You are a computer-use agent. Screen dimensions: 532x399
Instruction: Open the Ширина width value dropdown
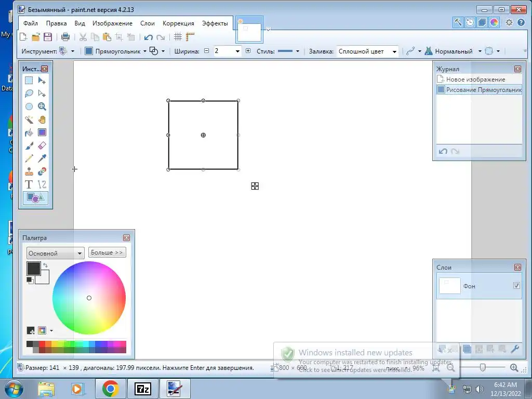coord(237,51)
